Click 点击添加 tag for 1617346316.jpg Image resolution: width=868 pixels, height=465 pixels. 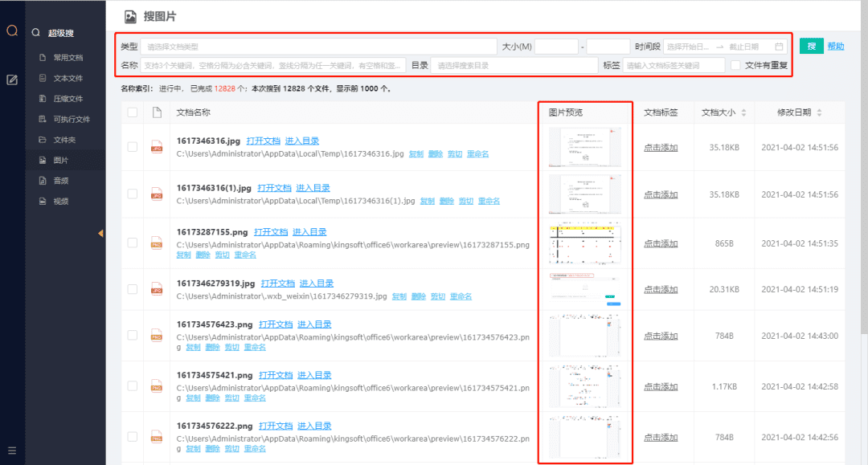tap(661, 148)
